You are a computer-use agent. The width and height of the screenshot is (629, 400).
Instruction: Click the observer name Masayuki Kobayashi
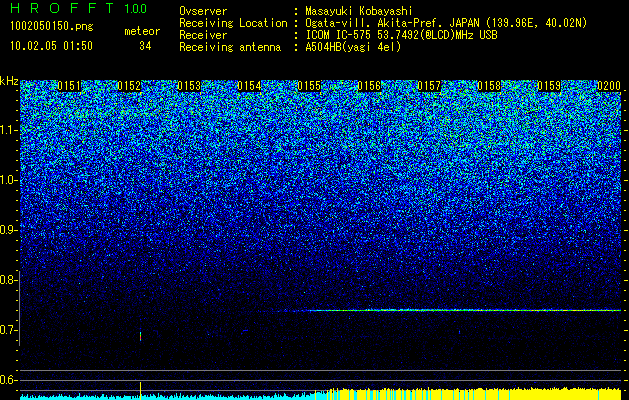click(x=359, y=11)
